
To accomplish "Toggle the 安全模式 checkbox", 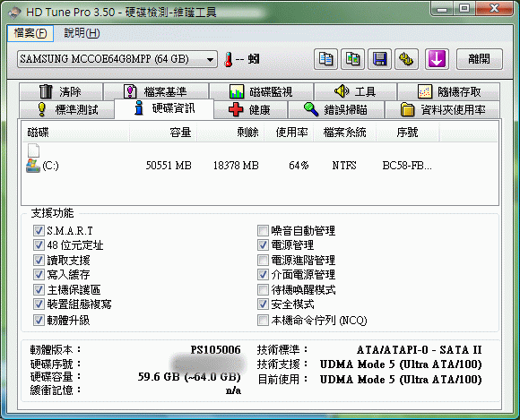I will 263,304.
